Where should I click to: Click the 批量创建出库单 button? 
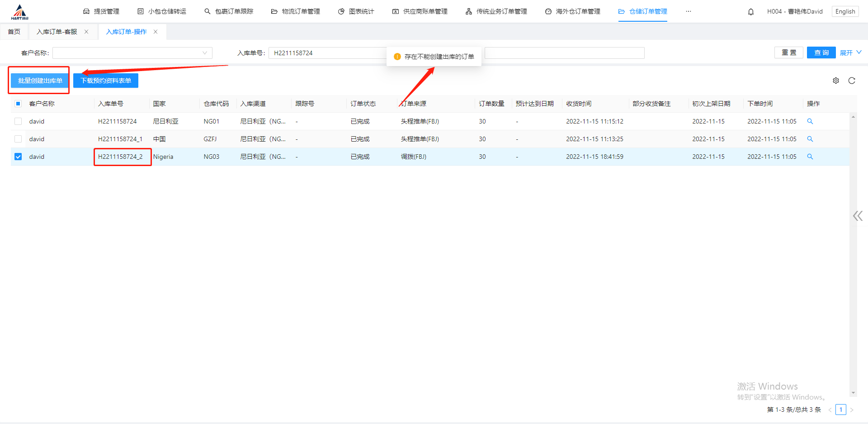point(40,81)
